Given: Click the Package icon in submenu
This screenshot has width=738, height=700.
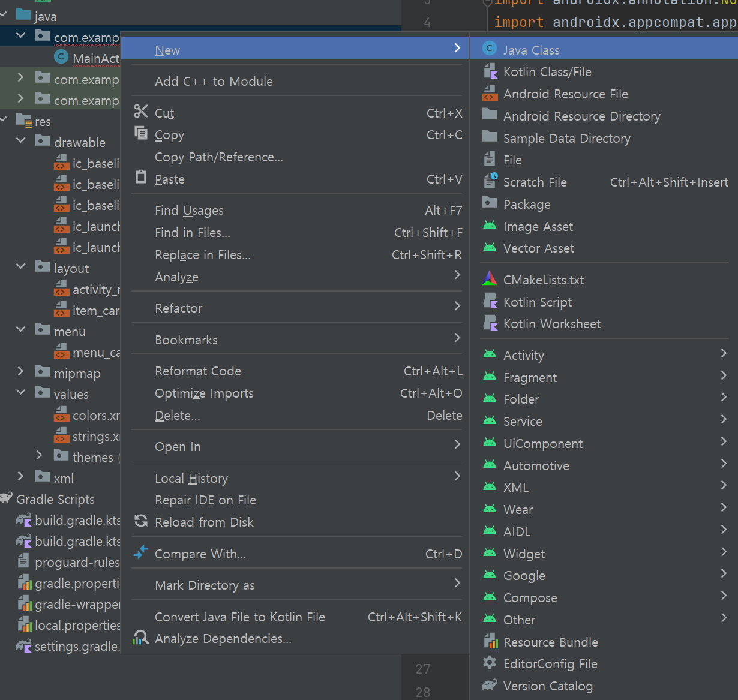Looking at the screenshot, I should click(490, 203).
